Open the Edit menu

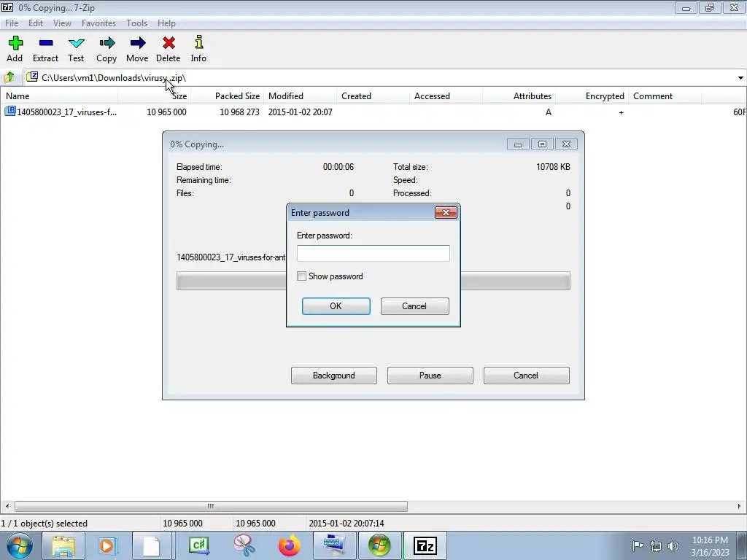[36, 23]
